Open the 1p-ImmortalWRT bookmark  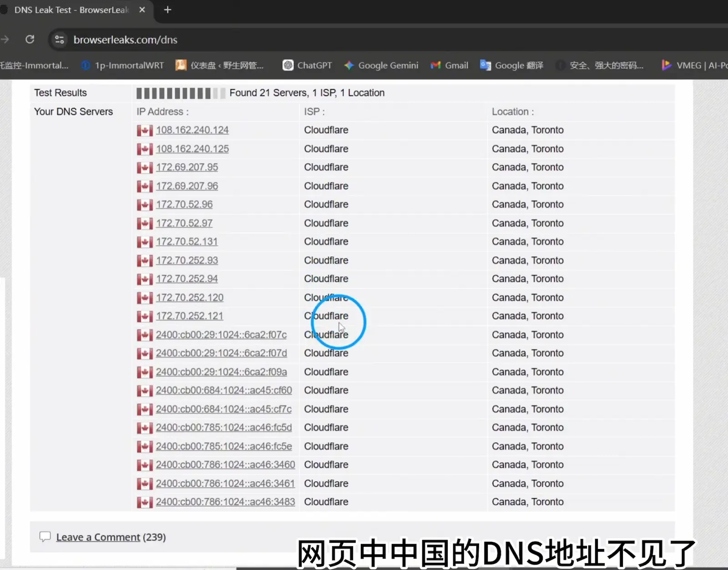coord(122,65)
